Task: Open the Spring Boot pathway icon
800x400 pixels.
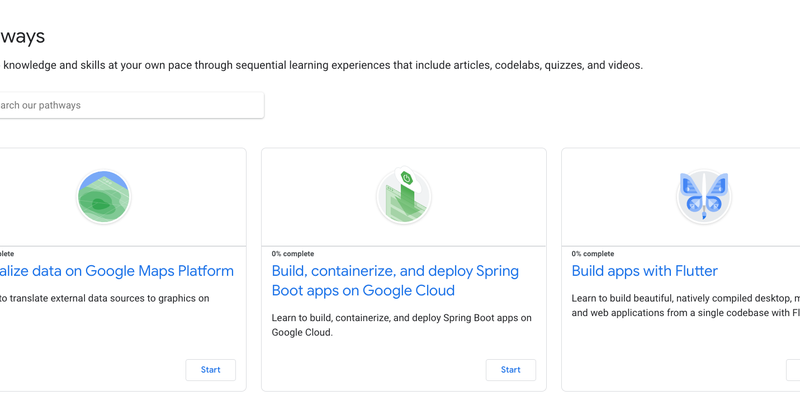Action: tap(404, 197)
